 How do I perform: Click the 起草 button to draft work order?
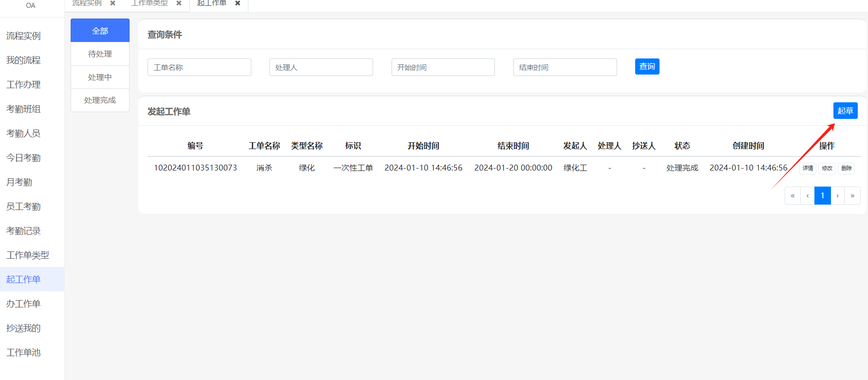click(x=845, y=111)
